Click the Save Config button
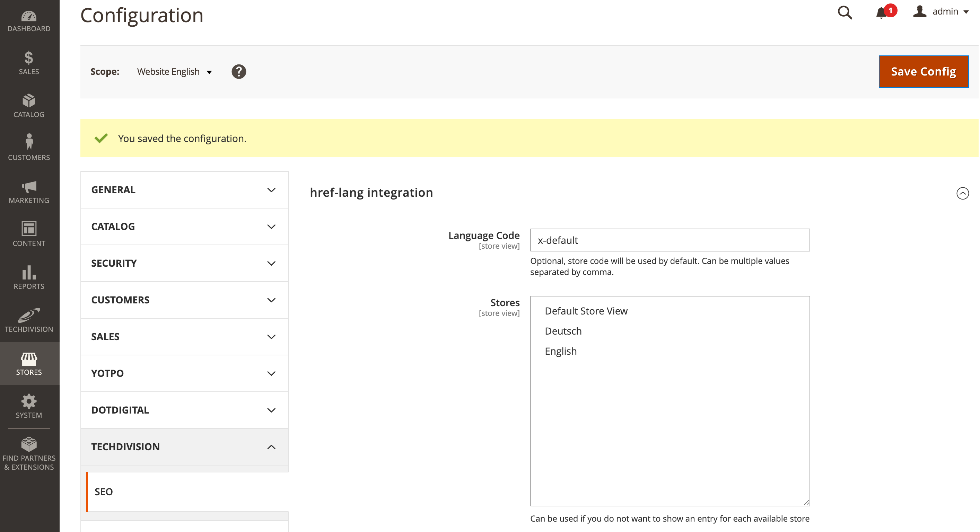Image resolution: width=980 pixels, height=532 pixels. click(x=923, y=71)
